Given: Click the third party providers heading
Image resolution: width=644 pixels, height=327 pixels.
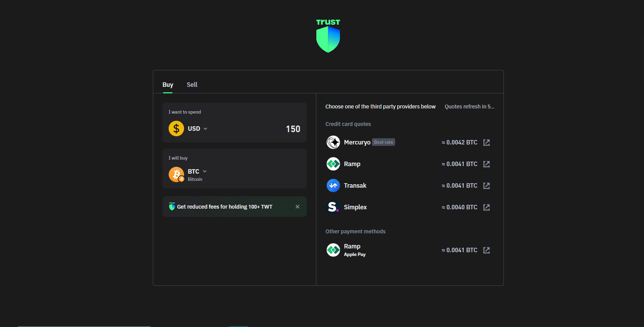Looking at the screenshot, I should pos(380,107).
